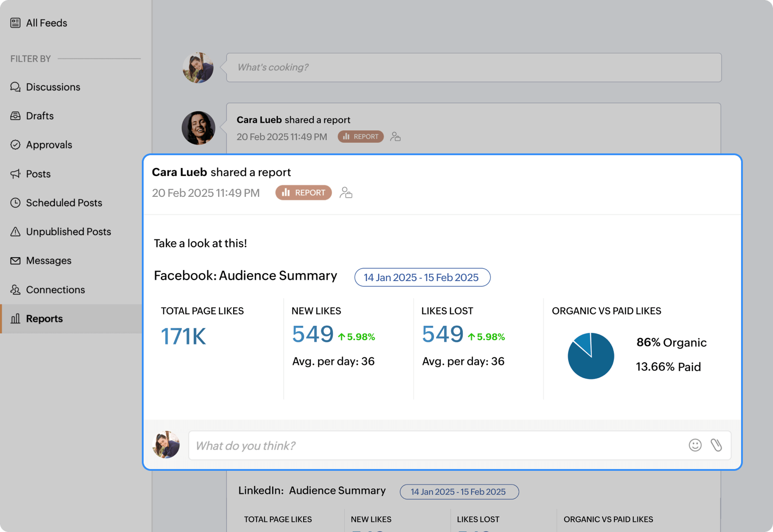Attach a file using the paperclip icon
The height and width of the screenshot is (532, 773).
(717, 445)
